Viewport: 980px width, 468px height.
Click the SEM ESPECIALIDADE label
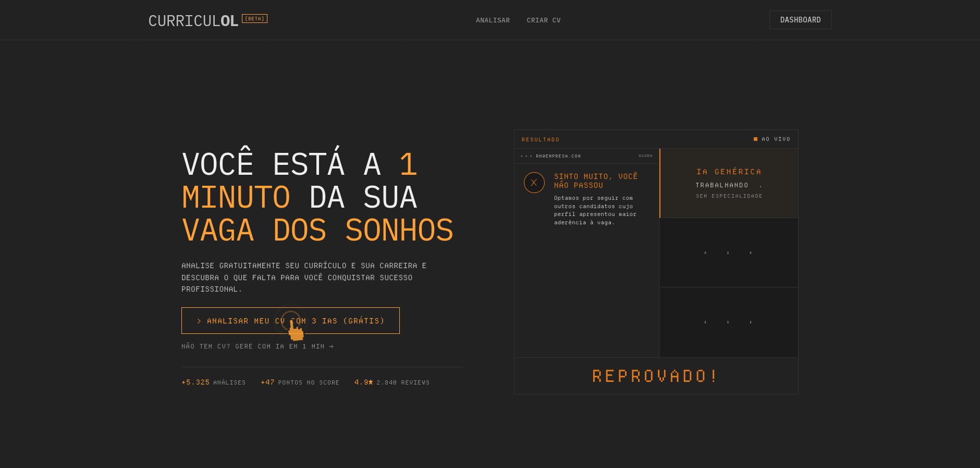pos(729,196)
